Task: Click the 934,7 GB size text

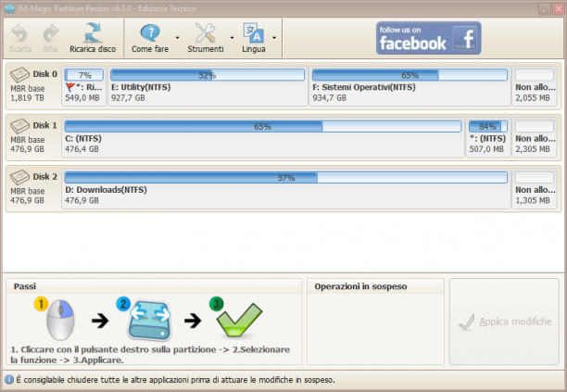Action: click(330, 98)
